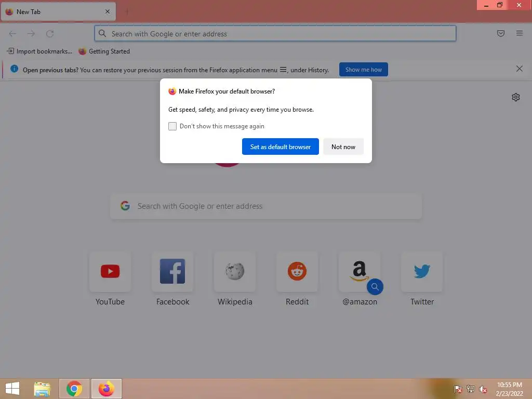
Task: Open the Twitter shortcut tile
Action: click(x=422, y=272)
